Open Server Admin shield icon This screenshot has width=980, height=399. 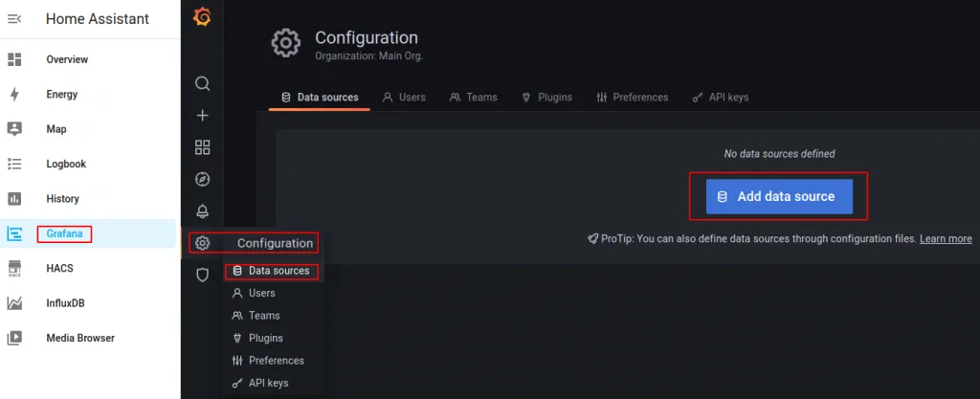tap(203, 275)
